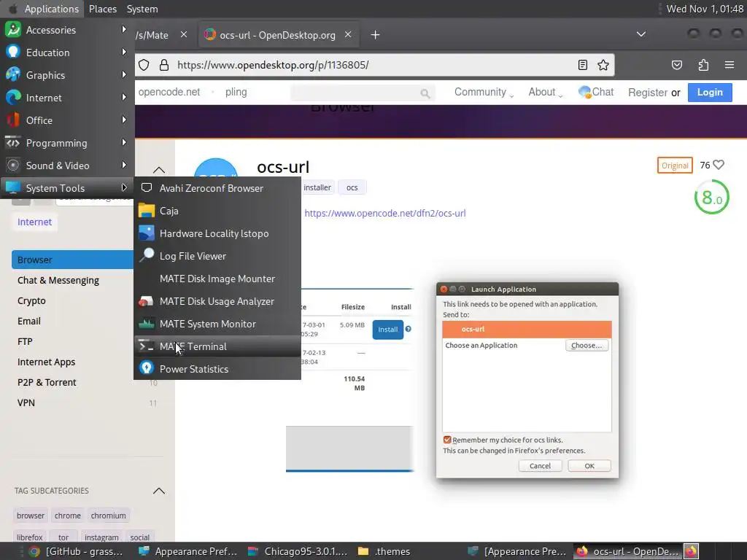This screenshot has height=560, width=747.
Task: Open the opencode.net/dfn2/ocs-url source link
Action: pos(385,214)
